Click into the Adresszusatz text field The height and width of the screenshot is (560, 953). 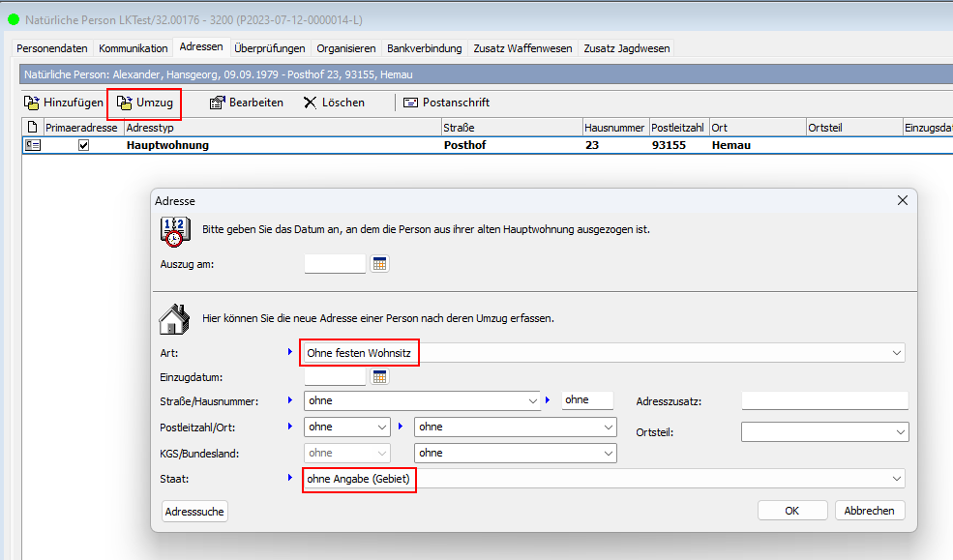point(824,400)
